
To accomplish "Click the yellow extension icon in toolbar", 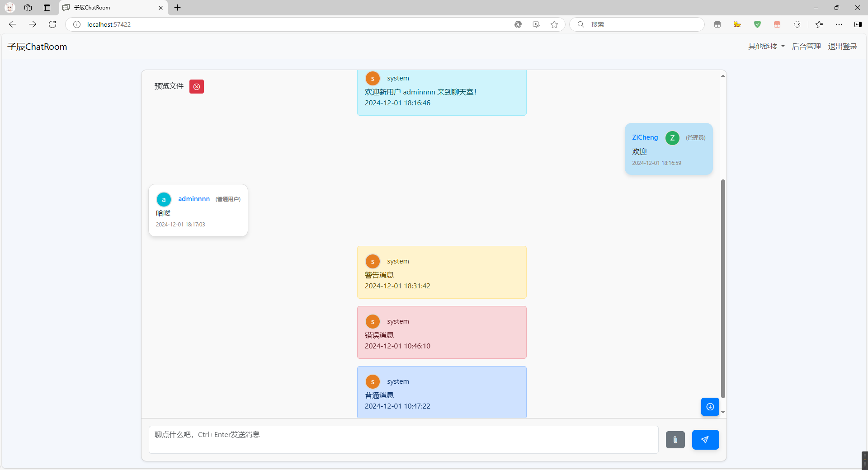I will (737, 24).
